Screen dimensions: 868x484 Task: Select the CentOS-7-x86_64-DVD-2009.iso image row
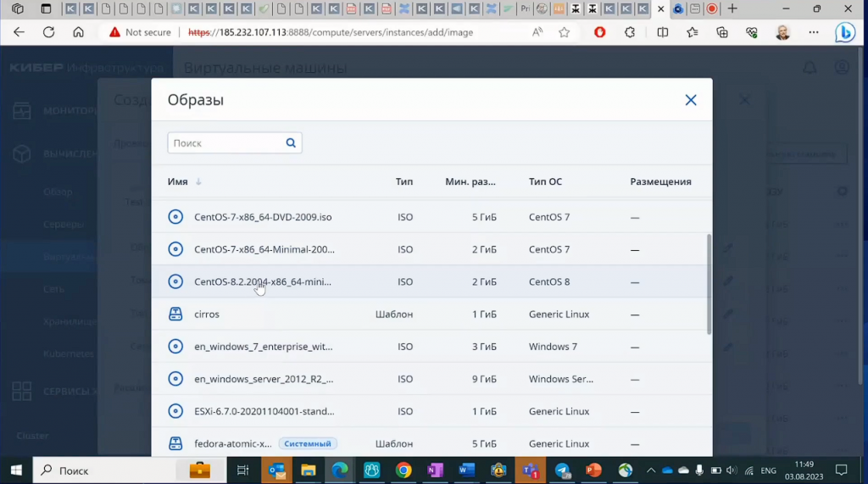click(x=431, y=217)
